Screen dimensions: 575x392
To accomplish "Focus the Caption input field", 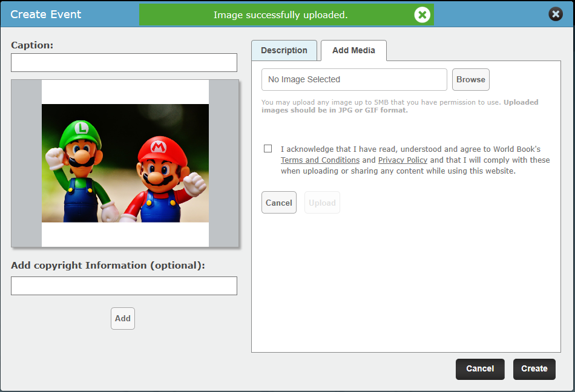I will pyautogui.click(x=124, y=63).
